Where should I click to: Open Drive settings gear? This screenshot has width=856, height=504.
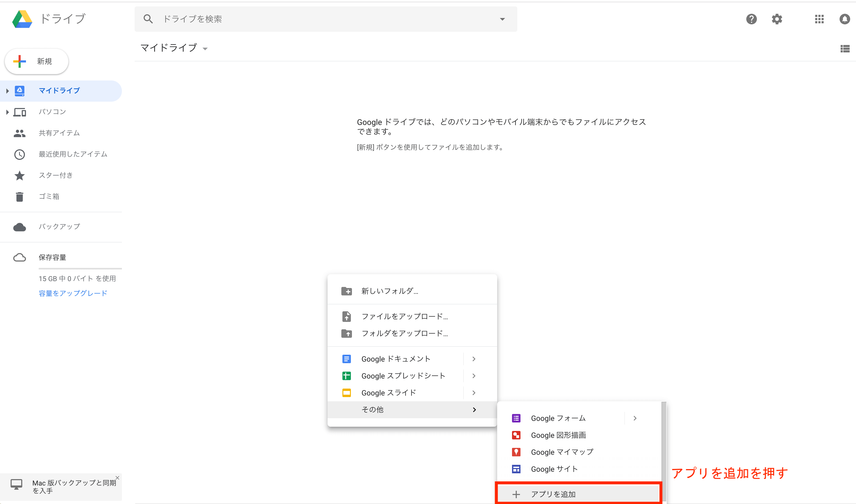coord(777,19)
